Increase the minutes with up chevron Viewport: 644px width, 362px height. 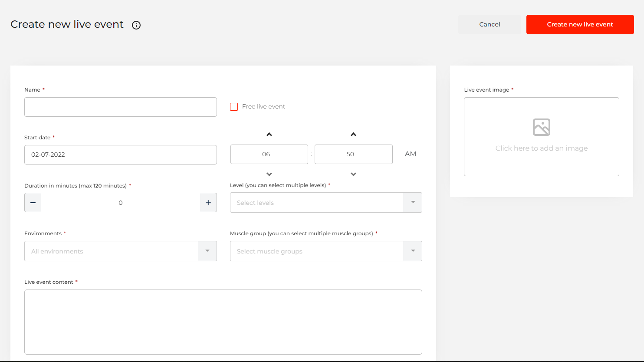click(353, 135)
